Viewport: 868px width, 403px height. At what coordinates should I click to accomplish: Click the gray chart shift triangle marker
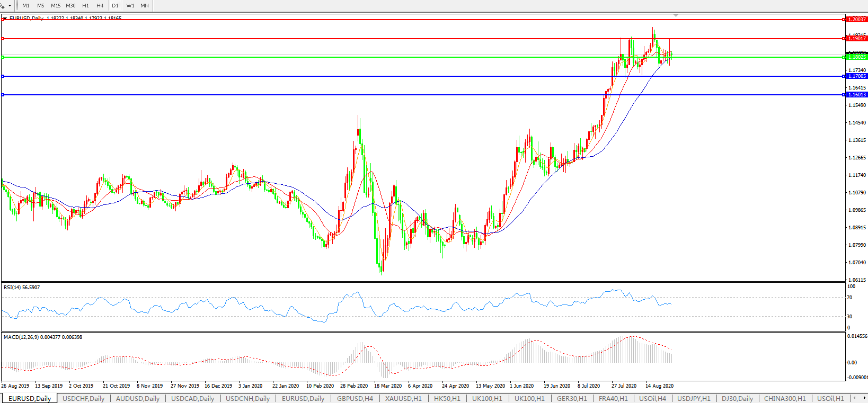click(x=676, y=15)
